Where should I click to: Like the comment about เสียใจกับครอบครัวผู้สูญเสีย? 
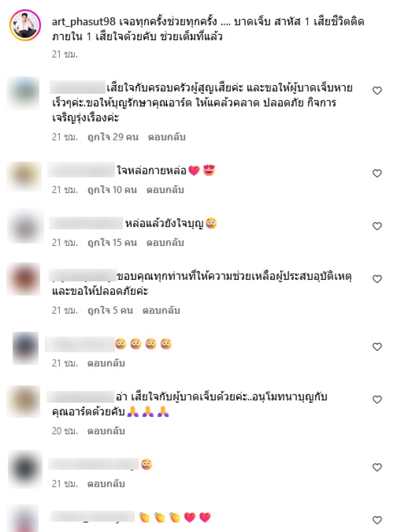click(x=377, y=90)
